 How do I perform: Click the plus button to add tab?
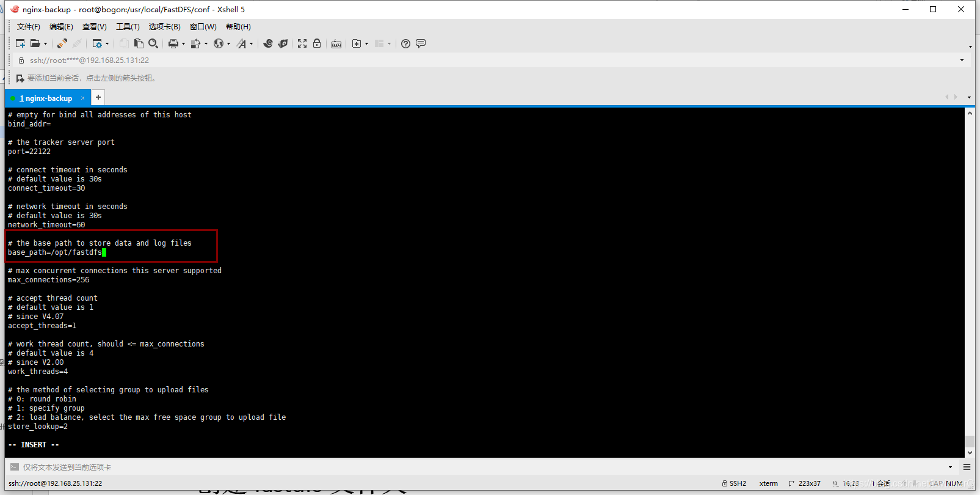(98, 97)
